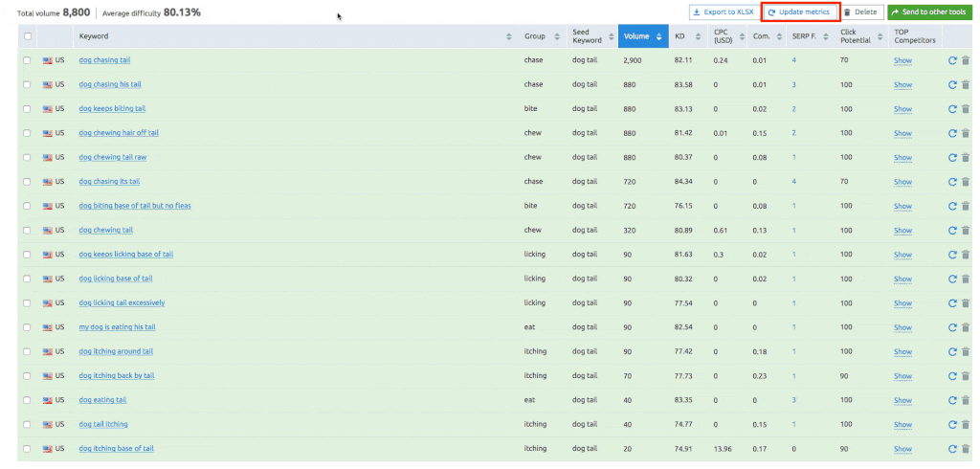Delete the 'dog tail itching' keyword row
Viewport: 980px width, 469px height.
coord(965,424)
